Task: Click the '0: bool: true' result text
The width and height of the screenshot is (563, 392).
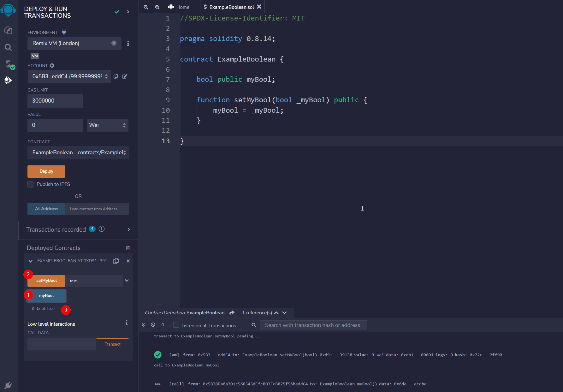Action: click(x=43, y=309)
